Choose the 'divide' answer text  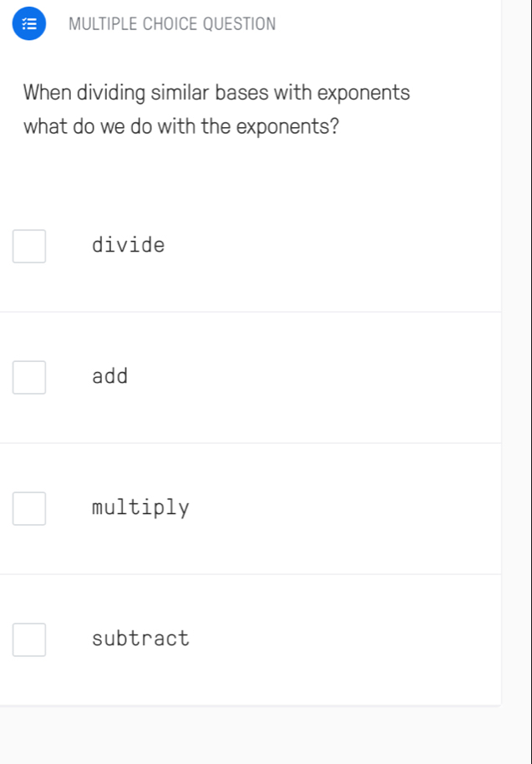(x=129, y=245)
